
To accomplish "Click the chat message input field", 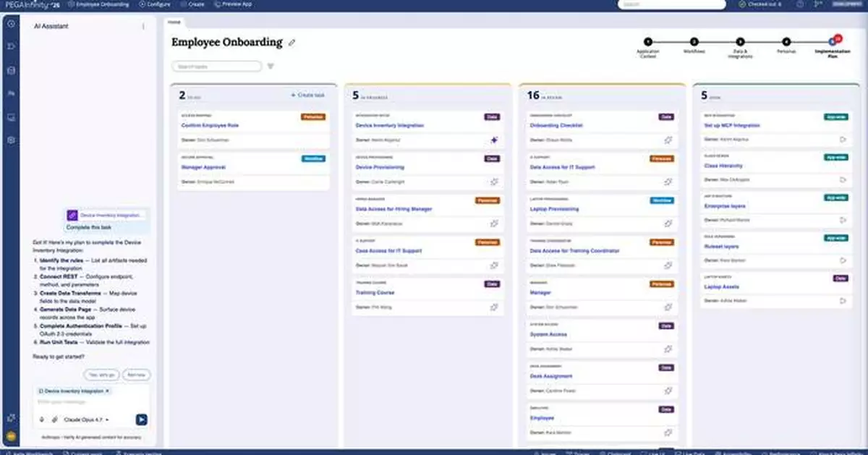I will (x=93, y=401).
